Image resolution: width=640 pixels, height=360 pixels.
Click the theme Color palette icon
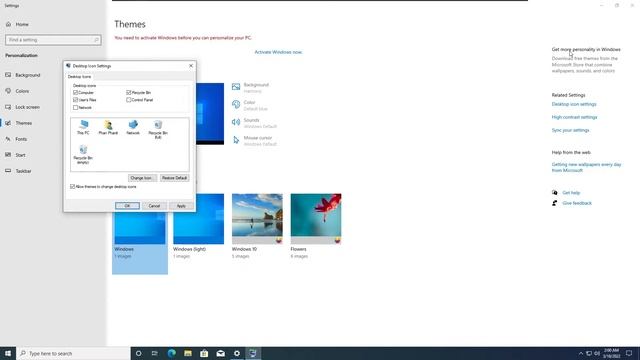click(236, 104)
